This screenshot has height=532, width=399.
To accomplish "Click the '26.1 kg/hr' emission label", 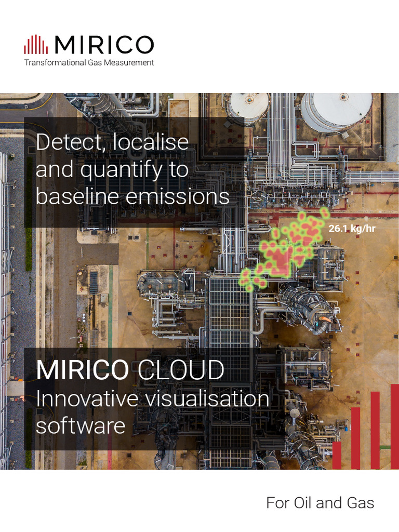I will point(352,229).
